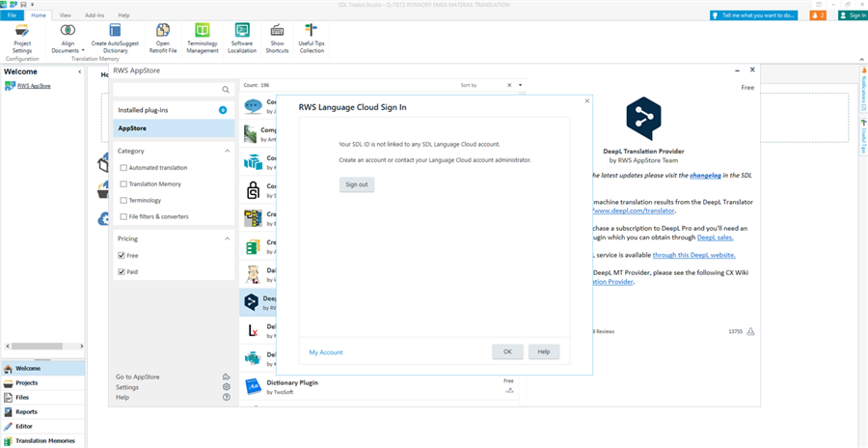The image size is (868, 448).
Task: Click OK in the Sign In dialog
Action: (507, 352)
